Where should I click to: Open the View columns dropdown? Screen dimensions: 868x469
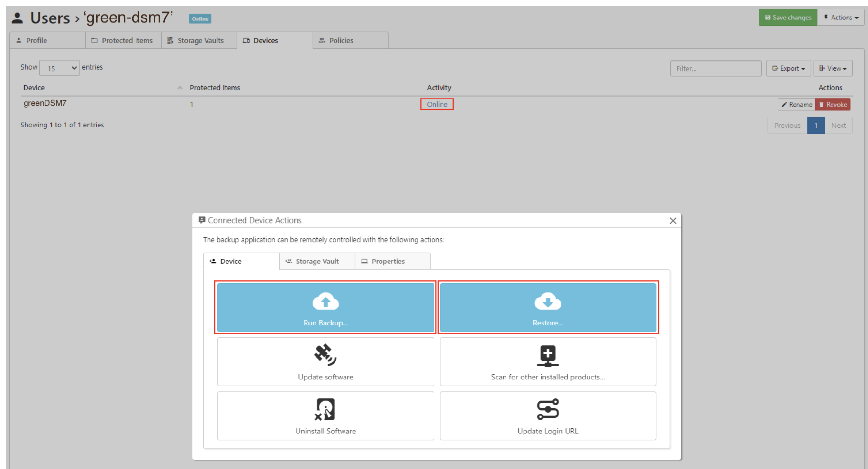pyautogui.click(x=832, y=68)
